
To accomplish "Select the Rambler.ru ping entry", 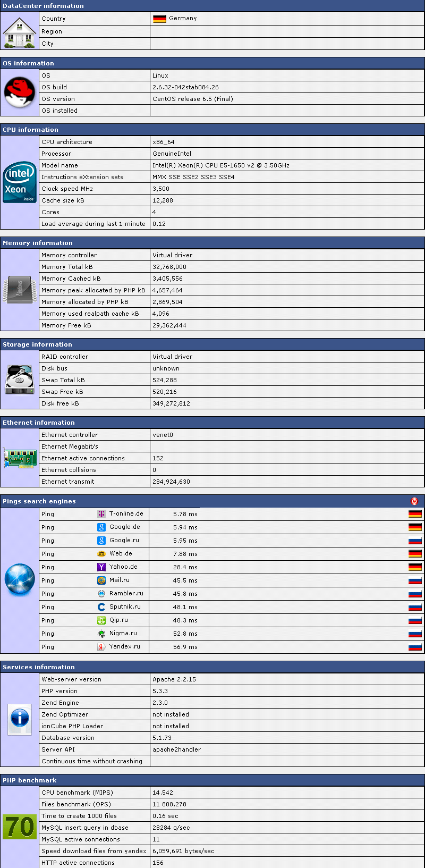I will pos(126,594).
